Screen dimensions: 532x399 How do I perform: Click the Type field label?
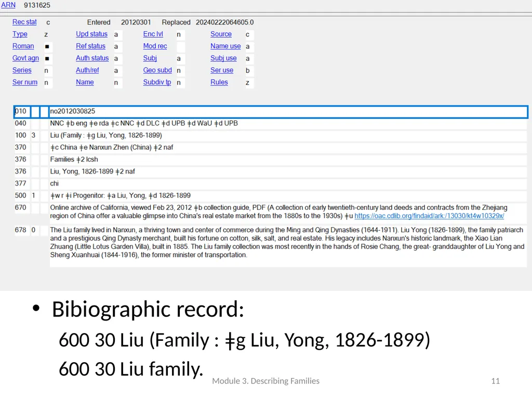pyautogui.click(x=20, y=34)
